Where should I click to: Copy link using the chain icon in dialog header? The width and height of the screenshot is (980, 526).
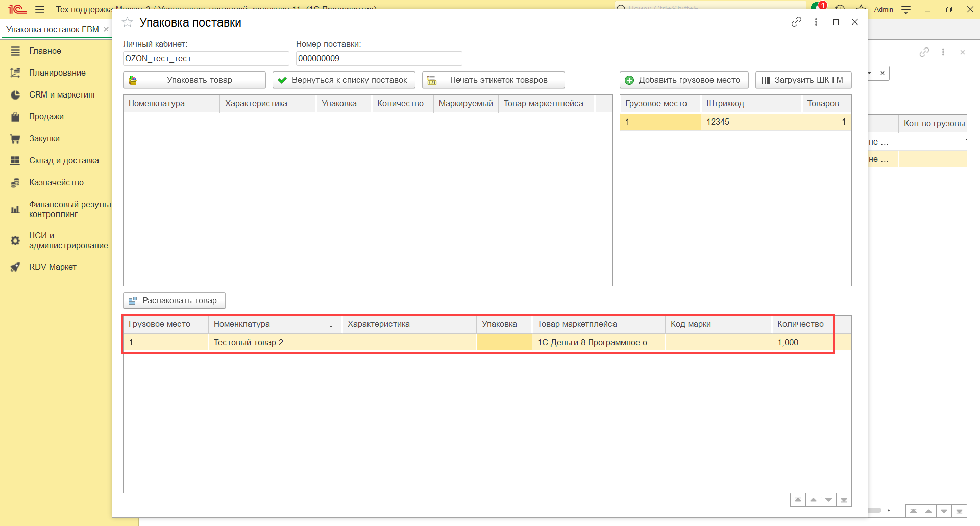(796, 22)
